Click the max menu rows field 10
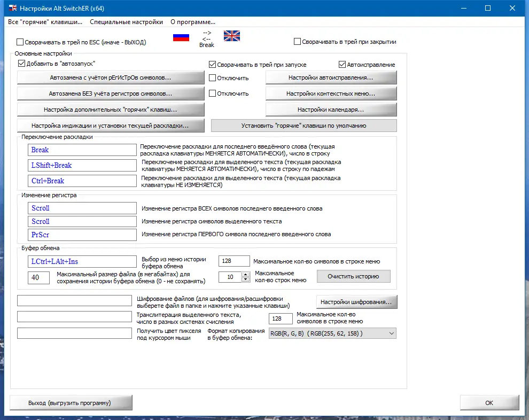The height and width of the screenshot is (420, 529). pyautogui.click(x=230, y=277)
